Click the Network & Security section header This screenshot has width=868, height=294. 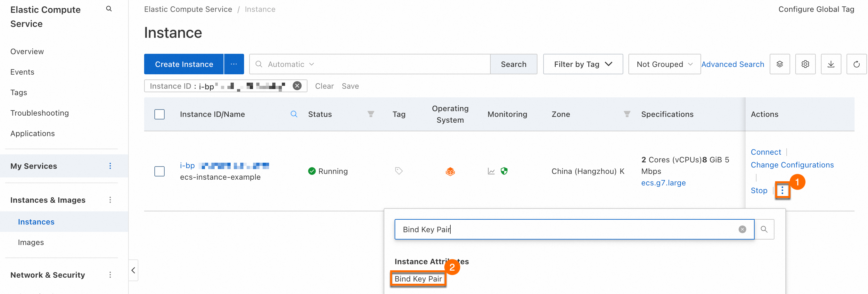pyautogui.click(x=47, y=275)
